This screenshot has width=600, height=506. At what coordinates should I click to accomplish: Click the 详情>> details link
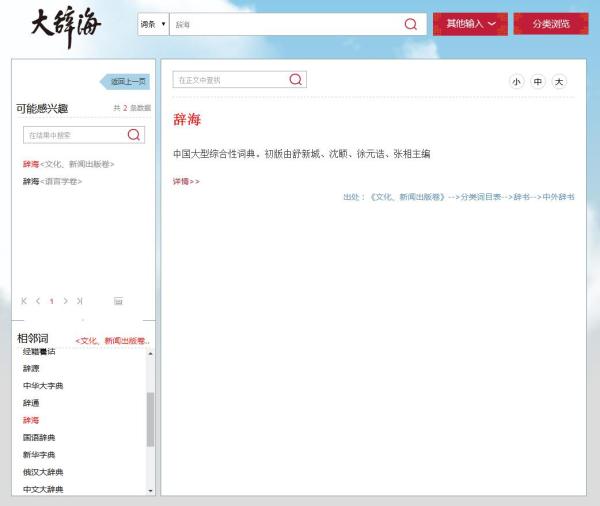pyautogui.click(x=186, y=181)
